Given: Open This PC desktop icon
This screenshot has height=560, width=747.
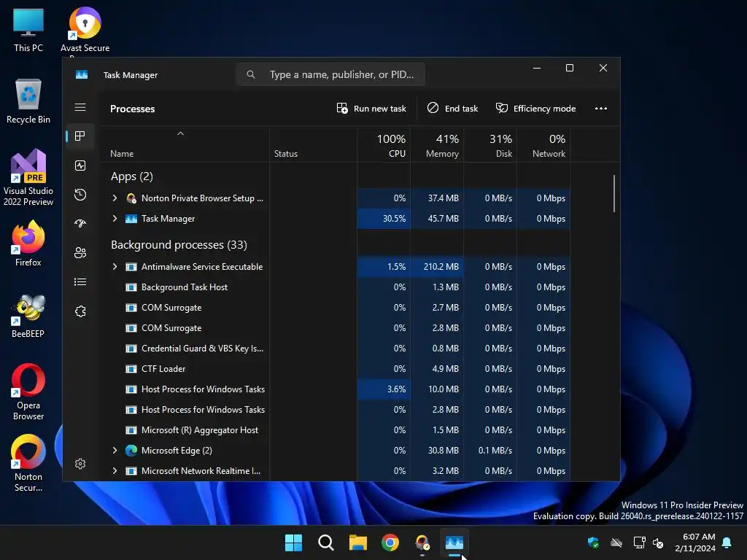Looking at the screenshot, I should (28, 30).
